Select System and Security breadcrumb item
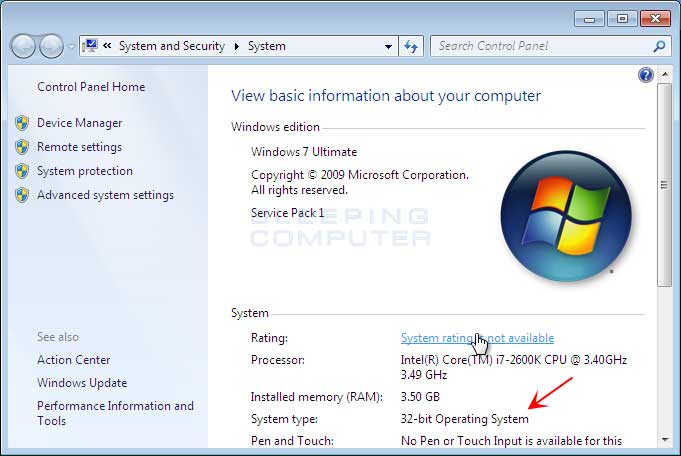Image resolution: width=681 pixels, height=456 pixels. (x=171, y=46)
